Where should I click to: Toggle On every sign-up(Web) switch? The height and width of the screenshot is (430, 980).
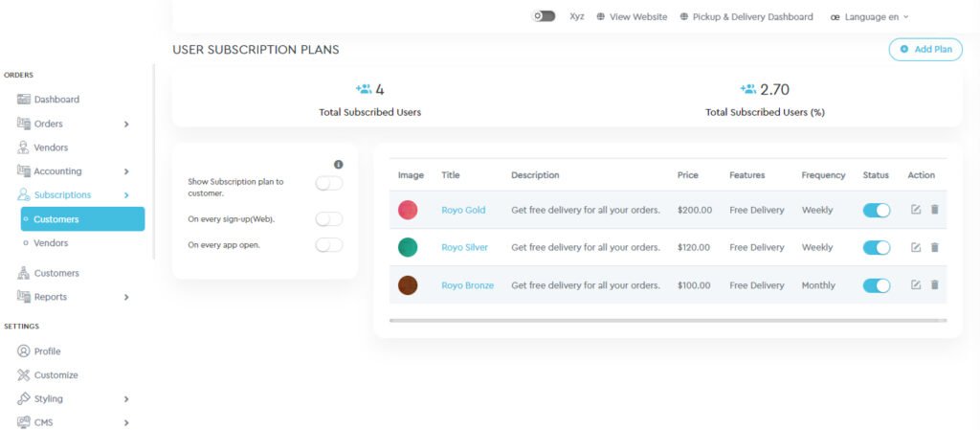[328, 219]
